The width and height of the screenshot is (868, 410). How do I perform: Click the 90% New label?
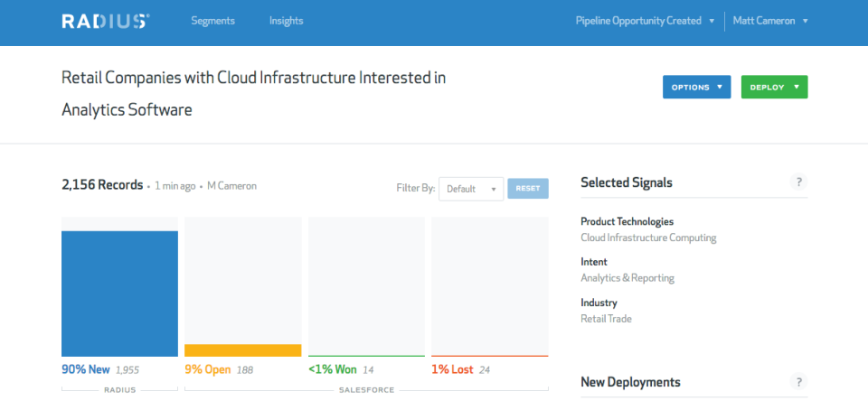click(86, 369)
